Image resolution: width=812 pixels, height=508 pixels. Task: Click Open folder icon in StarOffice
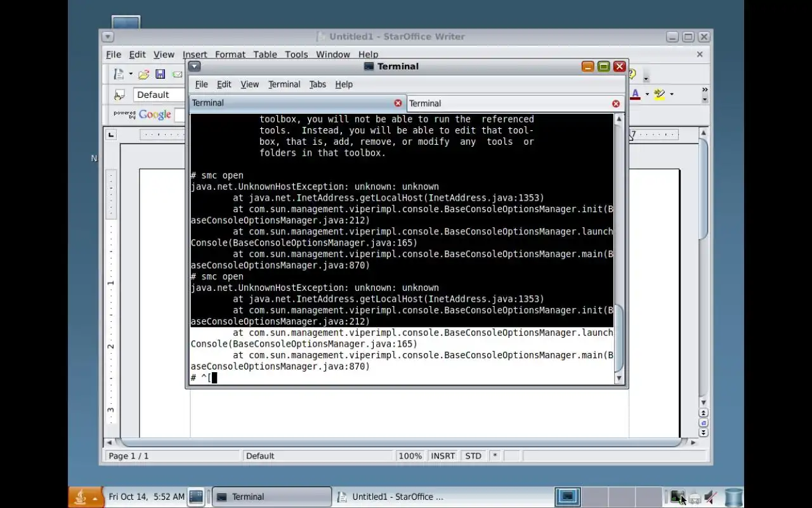click(144, 74)
